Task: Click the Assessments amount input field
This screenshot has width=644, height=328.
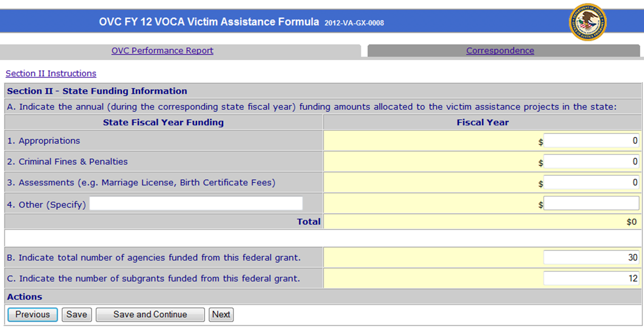Action: 591,182
